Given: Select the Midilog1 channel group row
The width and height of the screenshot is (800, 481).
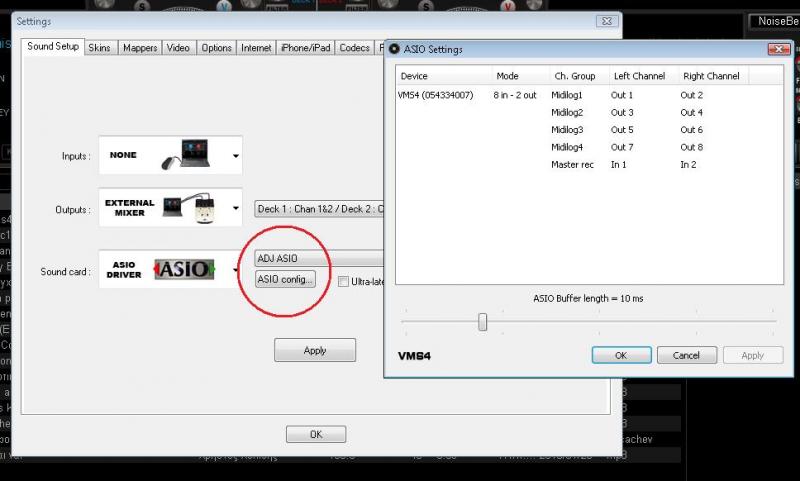Looking at the screenshot, I should 566,95.
